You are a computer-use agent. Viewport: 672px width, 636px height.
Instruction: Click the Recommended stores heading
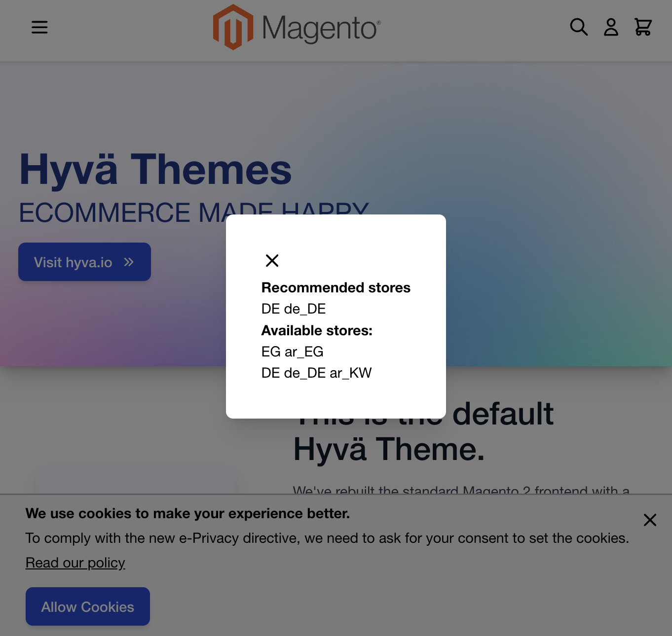click(336, 287)
